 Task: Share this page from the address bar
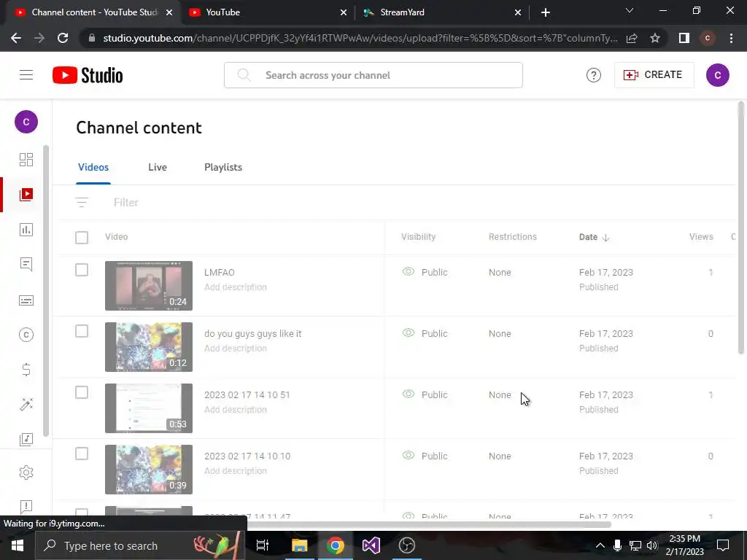pyautogui.click(x=632, y=38)
